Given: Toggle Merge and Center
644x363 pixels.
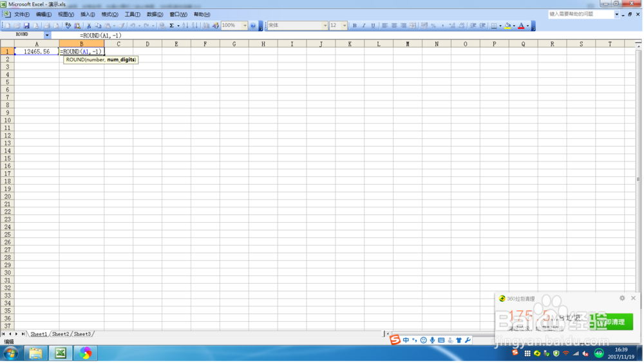Looking at the screenshot, I should pyautogui.click(x=413, y=26).
